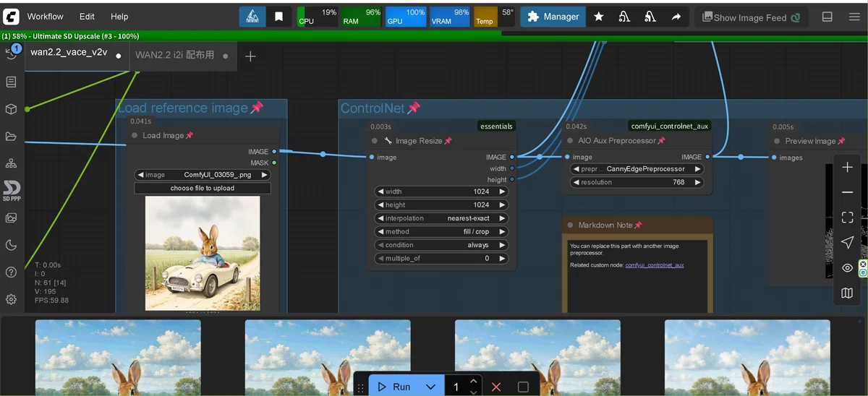Click the rabbit car reference image thumbnail

coord(203,253)
